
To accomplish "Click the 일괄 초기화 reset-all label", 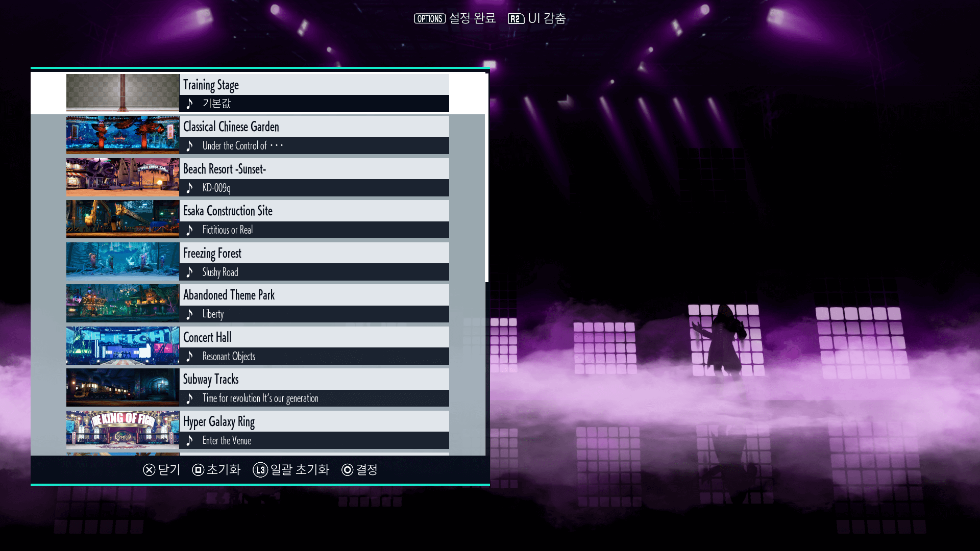I will coord(300,470).
